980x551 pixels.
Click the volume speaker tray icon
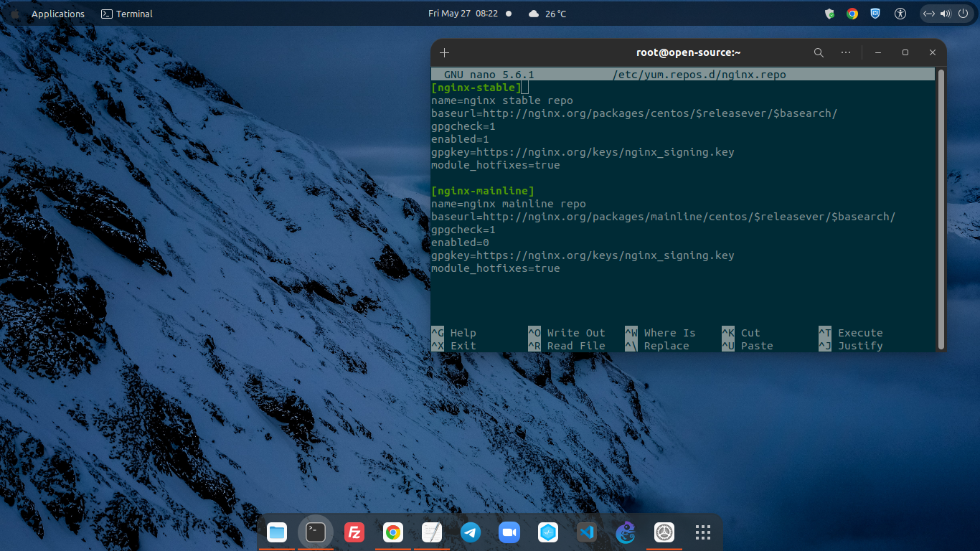point(945,14)
